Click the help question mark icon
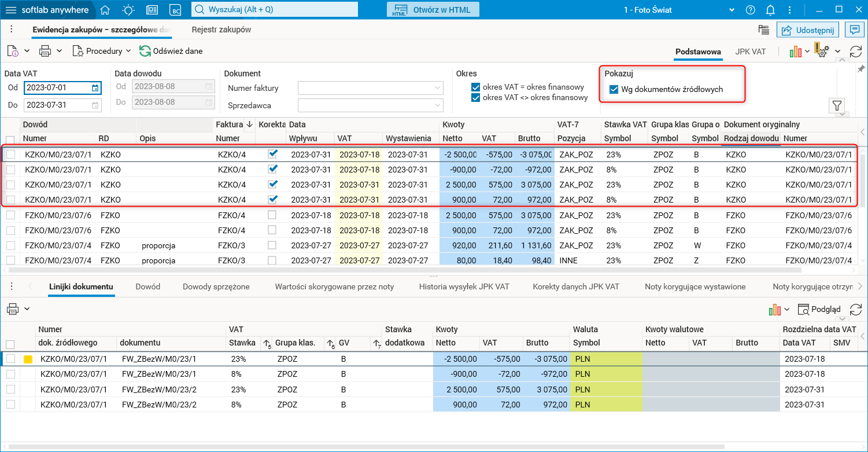The width and height of the screenshot is (868, 452). [751, 10]
